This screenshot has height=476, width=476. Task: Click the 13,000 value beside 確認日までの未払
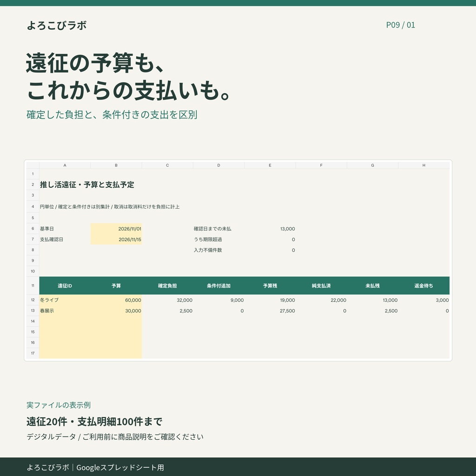(x=287, y=229)
